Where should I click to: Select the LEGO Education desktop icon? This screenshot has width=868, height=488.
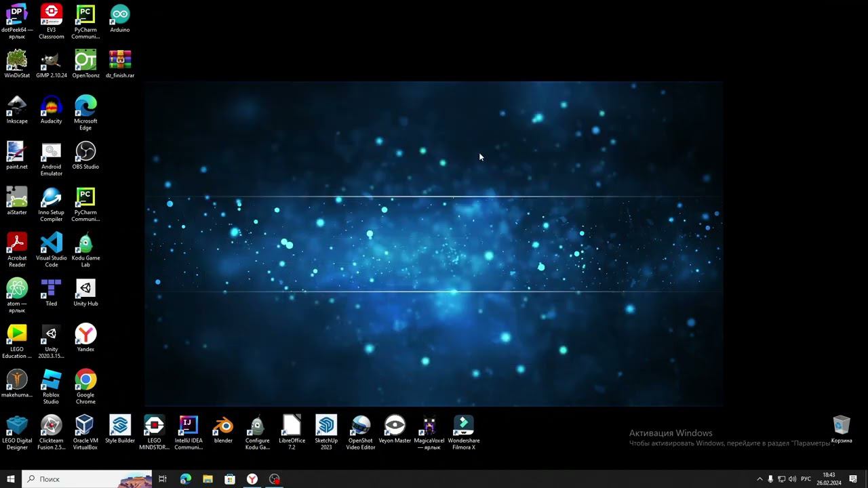coord(17,340)
